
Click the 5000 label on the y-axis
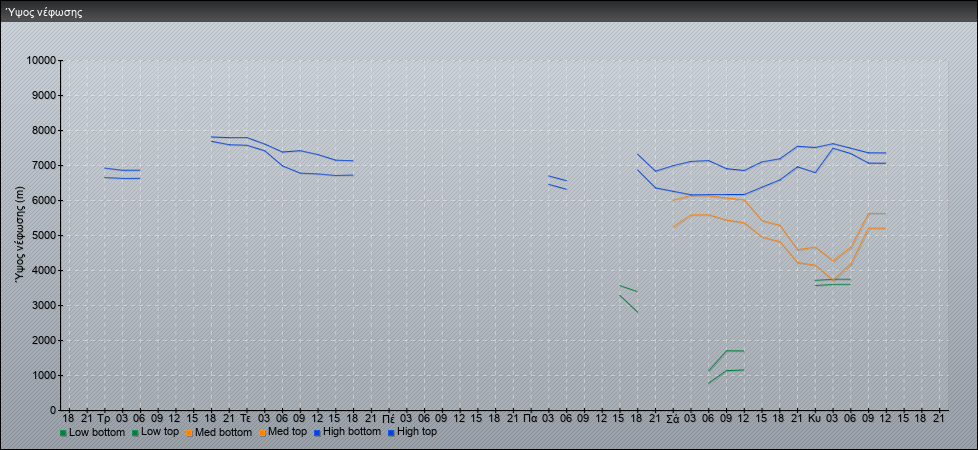[43, 235]
